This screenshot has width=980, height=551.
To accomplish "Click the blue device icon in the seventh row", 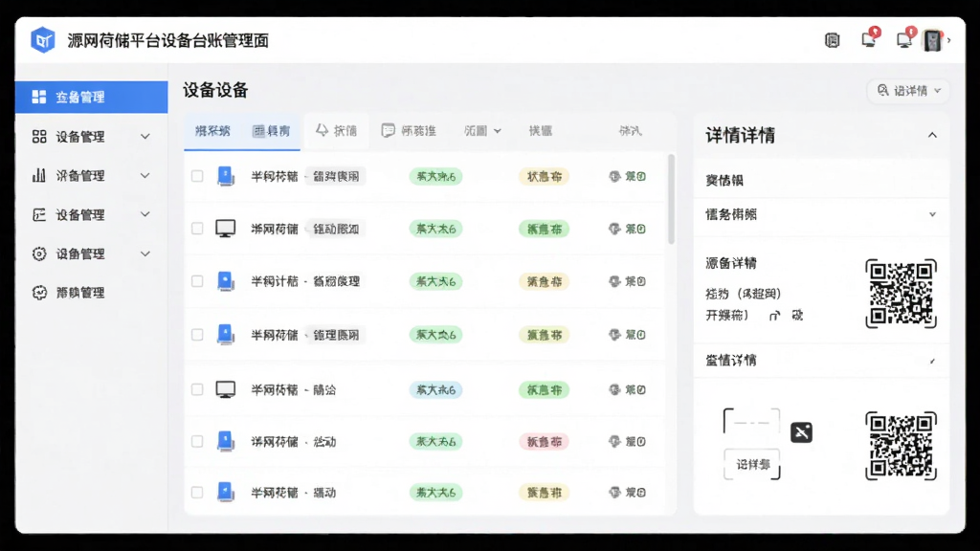I will point(226,493).
